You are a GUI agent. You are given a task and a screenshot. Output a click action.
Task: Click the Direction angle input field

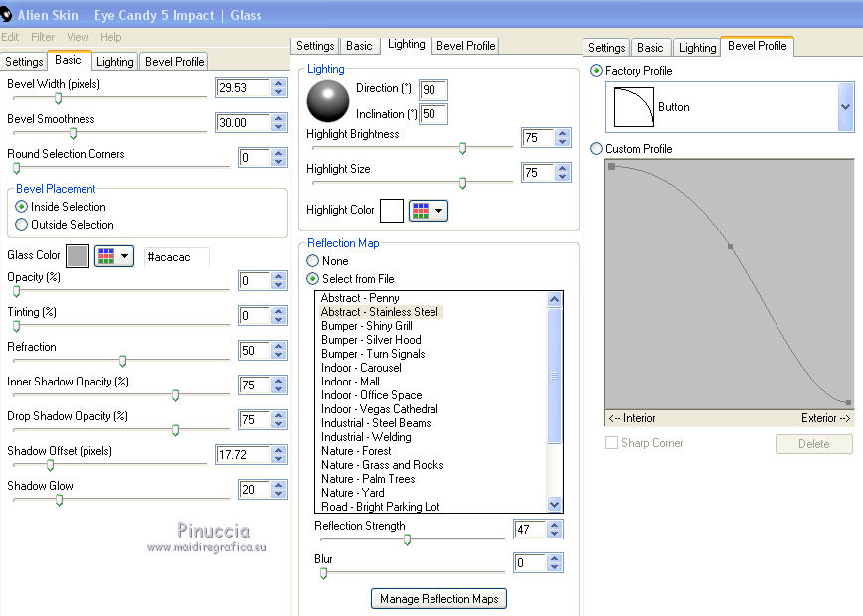[x=433, y=90]
